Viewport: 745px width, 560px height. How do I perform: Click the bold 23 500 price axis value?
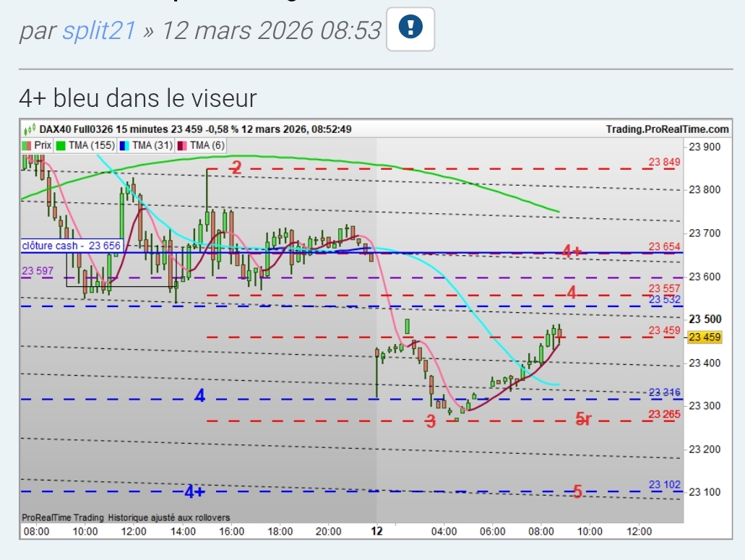coord(705,319)
